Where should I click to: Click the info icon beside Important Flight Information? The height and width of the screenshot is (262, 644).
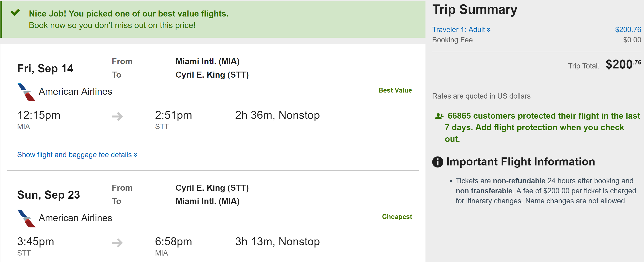click(x=437, y=162)
